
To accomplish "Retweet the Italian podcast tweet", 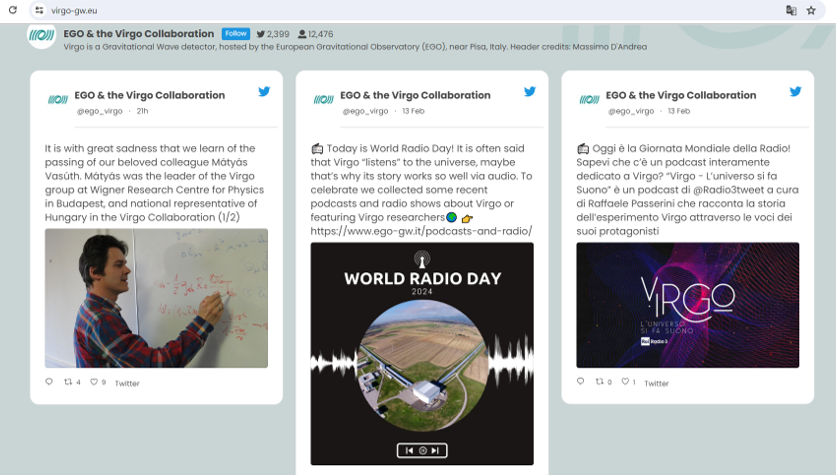I will point(604,382).
